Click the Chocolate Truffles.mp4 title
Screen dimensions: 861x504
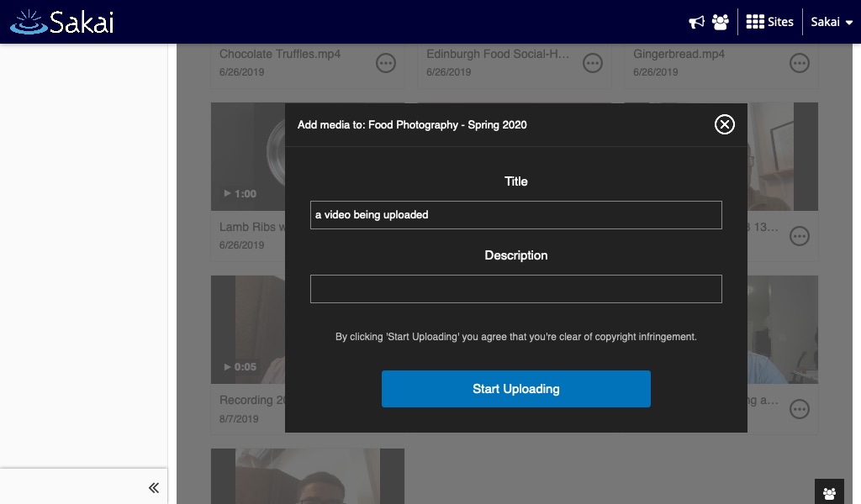pos(279,54)
